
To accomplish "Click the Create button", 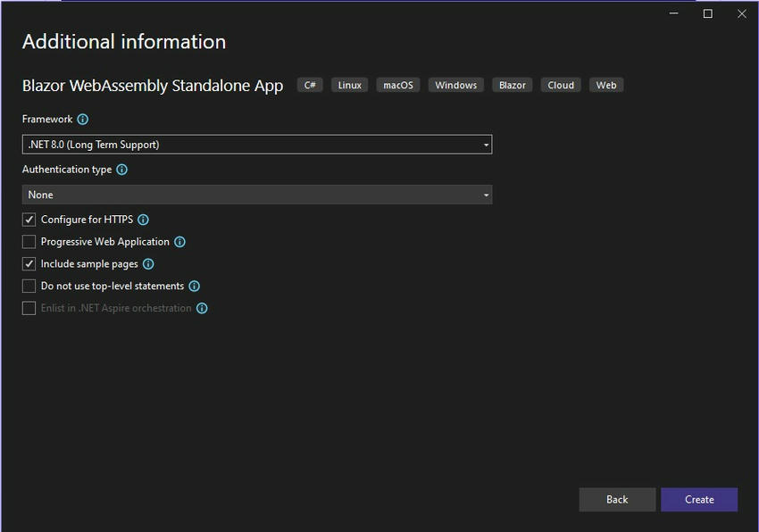I will coord(699,500).
